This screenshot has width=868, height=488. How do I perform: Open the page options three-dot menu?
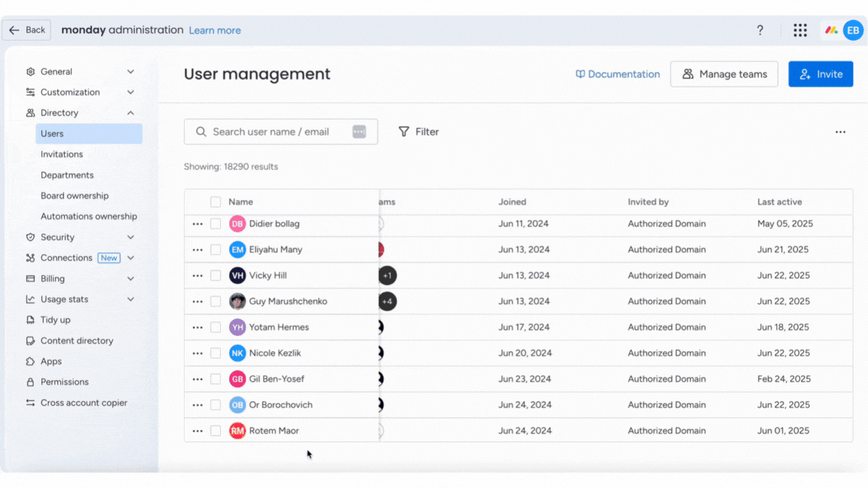point(840,133)
